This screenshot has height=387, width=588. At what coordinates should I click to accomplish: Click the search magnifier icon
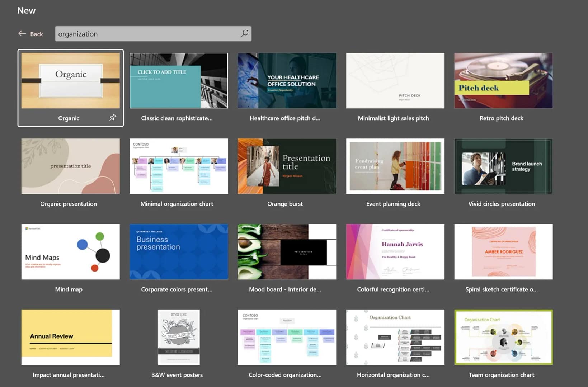pos(244,34)
